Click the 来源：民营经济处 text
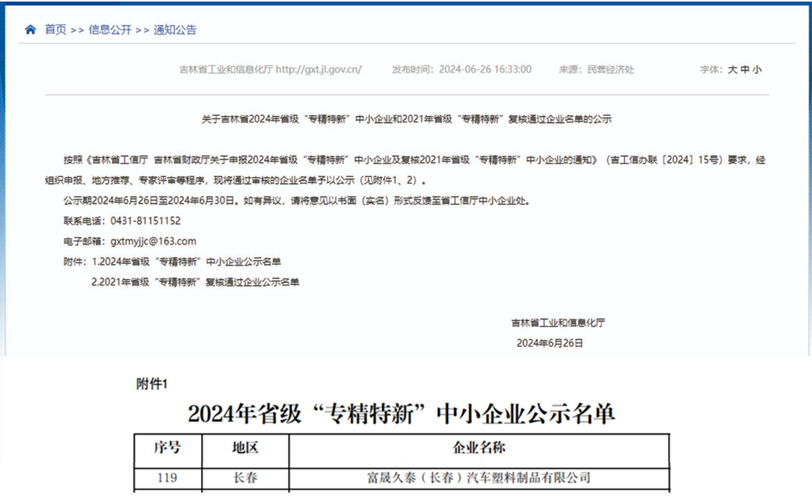Image resolution: width=812 pixels, height=504 pixels. 596,69
